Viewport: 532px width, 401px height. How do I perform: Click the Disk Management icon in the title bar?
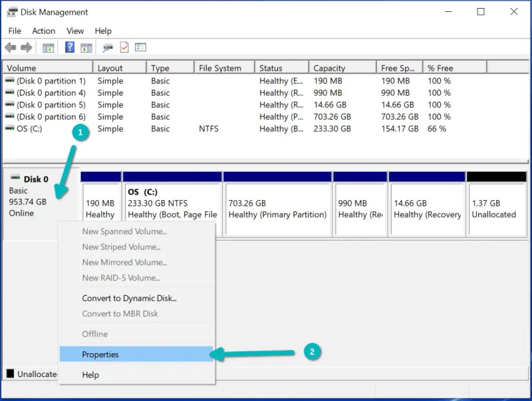pyautogui.click(x=12, y=11)
